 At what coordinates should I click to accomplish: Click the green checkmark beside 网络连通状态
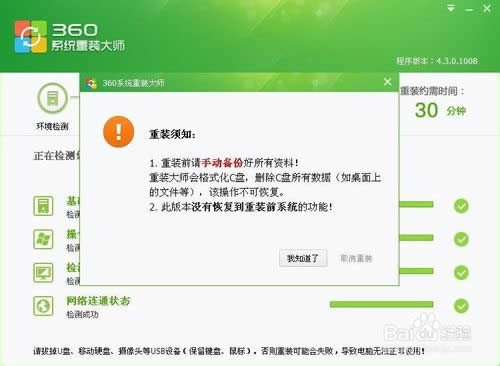pyautogui.click(x=461, y=306)
